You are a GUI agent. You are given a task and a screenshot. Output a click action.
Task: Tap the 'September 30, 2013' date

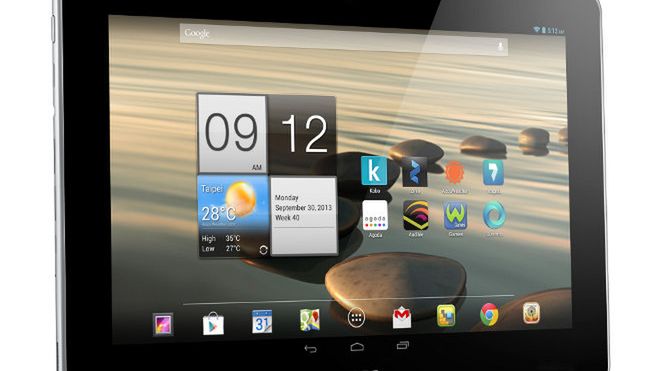coord(303,208)
